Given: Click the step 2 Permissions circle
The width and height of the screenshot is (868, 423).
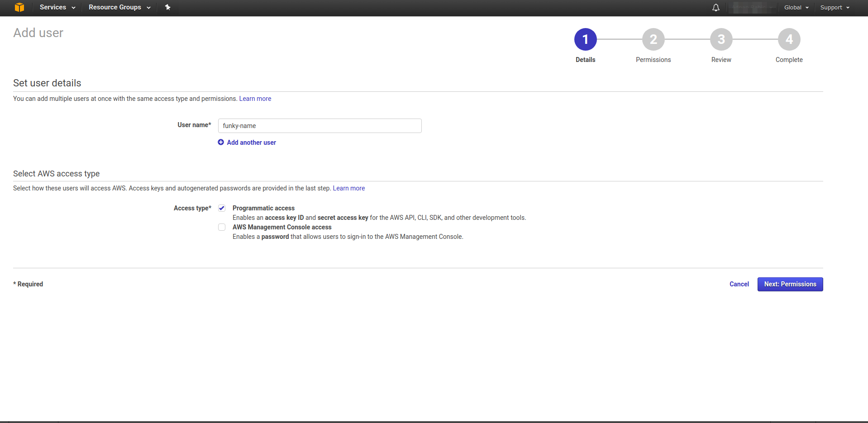Looking at the screenshot, I should (x=653, y=40).
